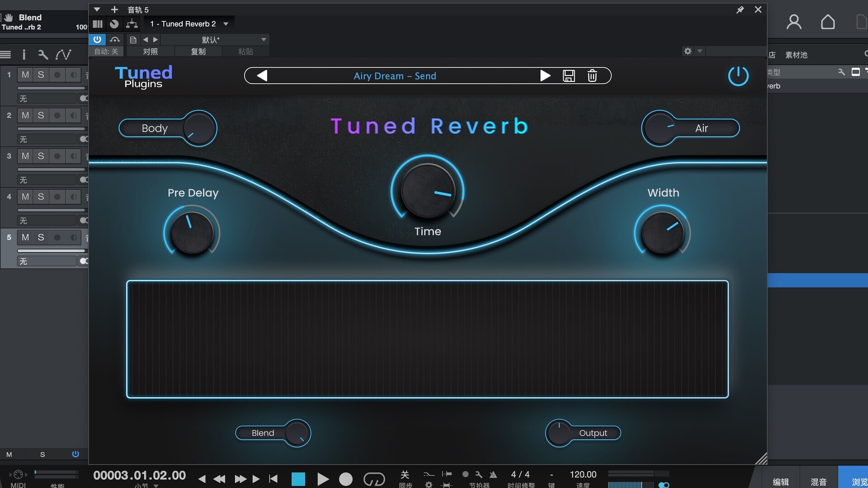Save the current reverb preset
Screen dimensions: 868x488
pos(569,75)
